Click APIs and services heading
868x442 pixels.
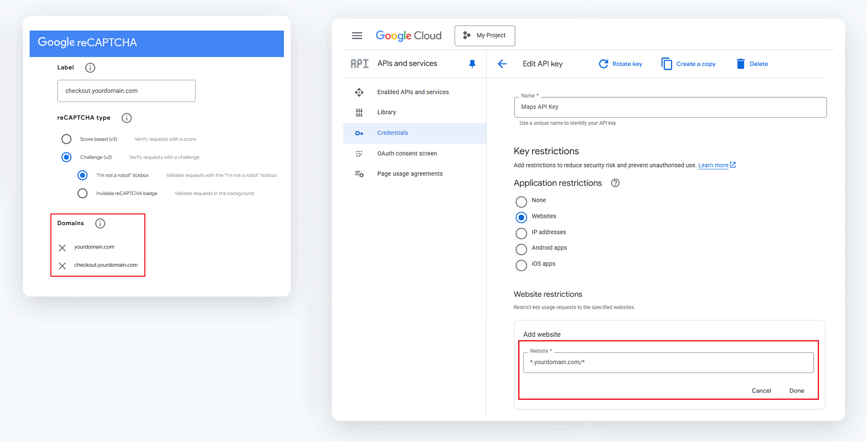tap(407, 64)
